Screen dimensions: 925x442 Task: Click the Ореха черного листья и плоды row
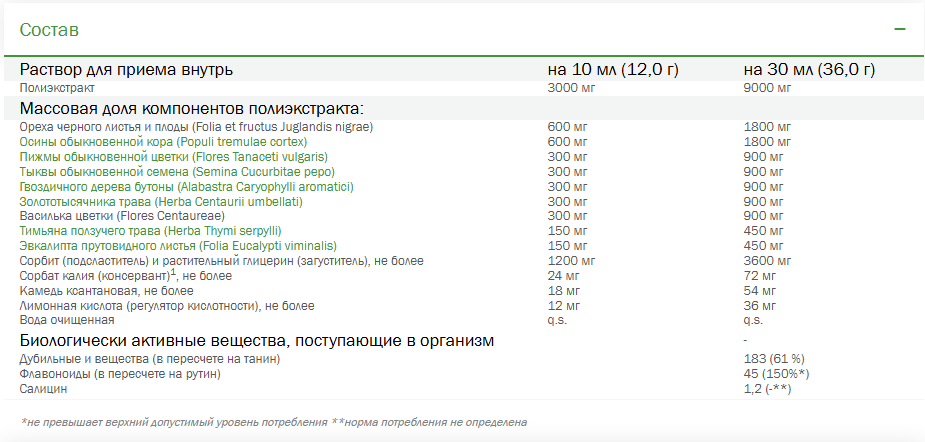click(196, 127)
